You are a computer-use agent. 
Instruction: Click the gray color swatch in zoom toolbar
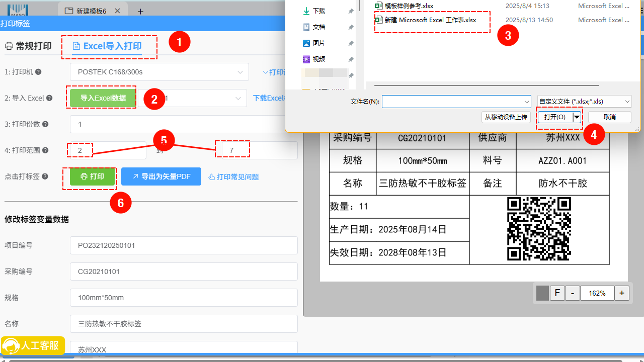point(542,293)
